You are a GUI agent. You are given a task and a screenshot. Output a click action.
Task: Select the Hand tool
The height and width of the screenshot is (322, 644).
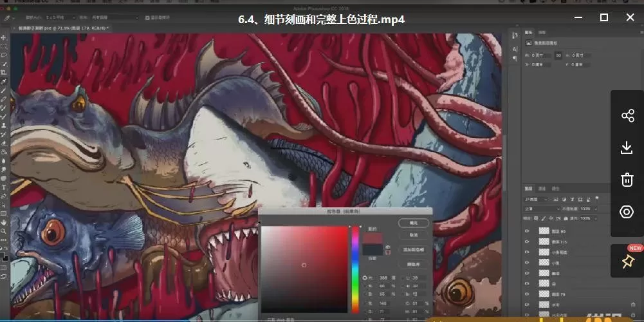pyautogui.click(x=4, y=222)
